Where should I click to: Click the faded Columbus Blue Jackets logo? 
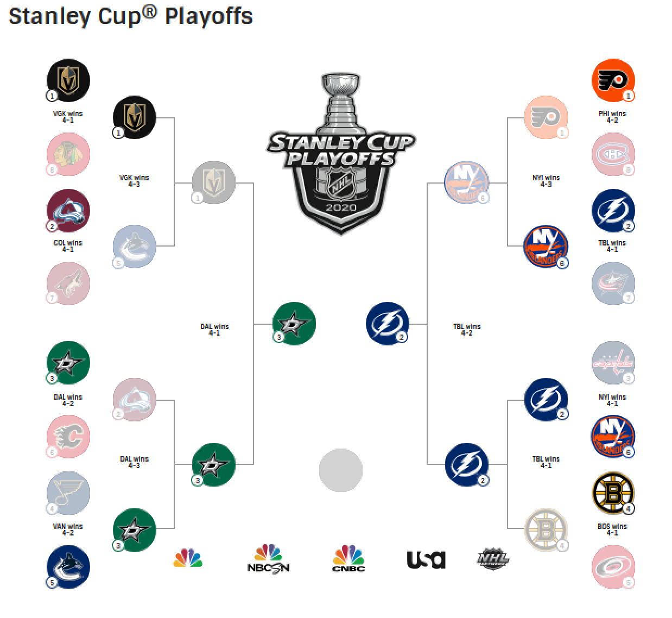coord(613,283)
